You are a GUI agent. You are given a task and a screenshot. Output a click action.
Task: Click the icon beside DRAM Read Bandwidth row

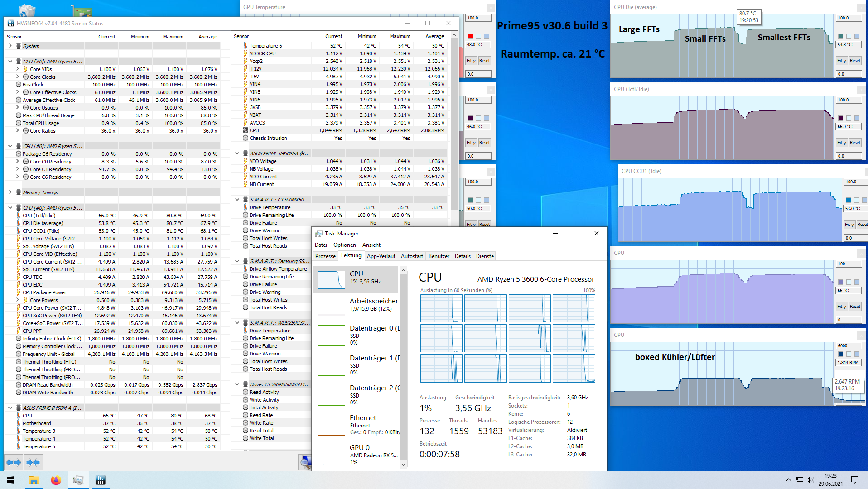click(x=19, y=385)
